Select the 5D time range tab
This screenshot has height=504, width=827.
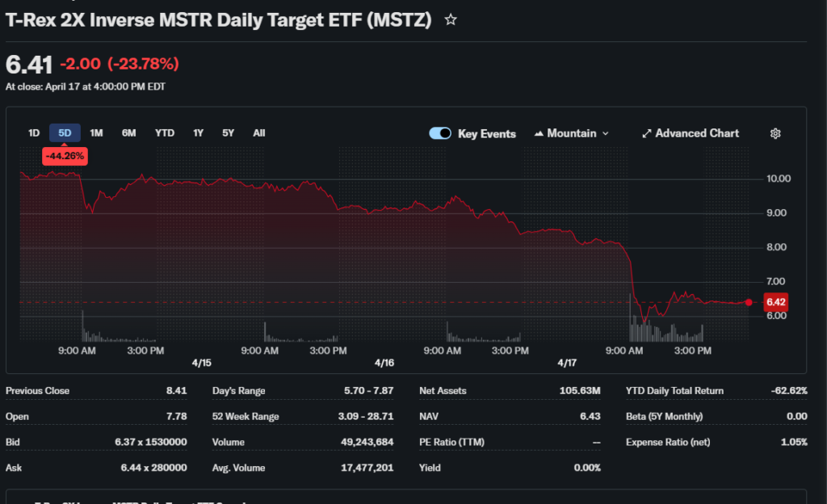point(65,133)
